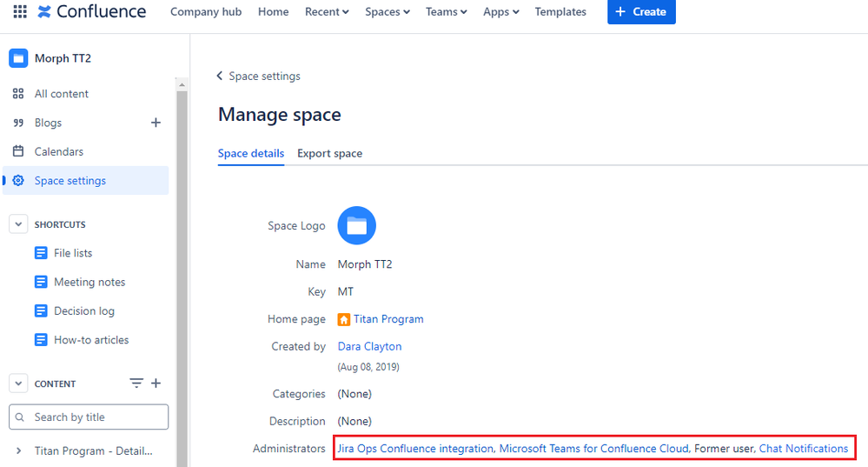The height and width of the screenshot is (467, 868).
Task: Click the File lists page icon
Action: click(x=41, y=253)
